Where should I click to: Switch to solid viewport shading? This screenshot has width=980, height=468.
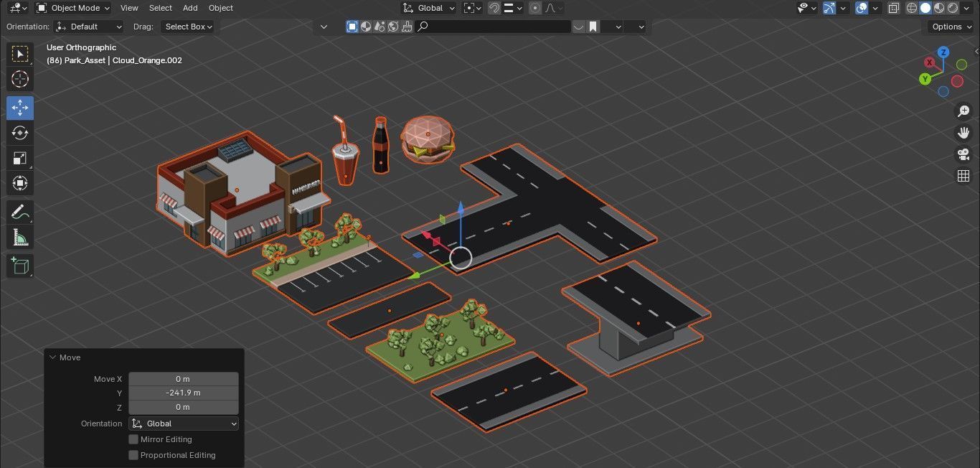point(925,8)
